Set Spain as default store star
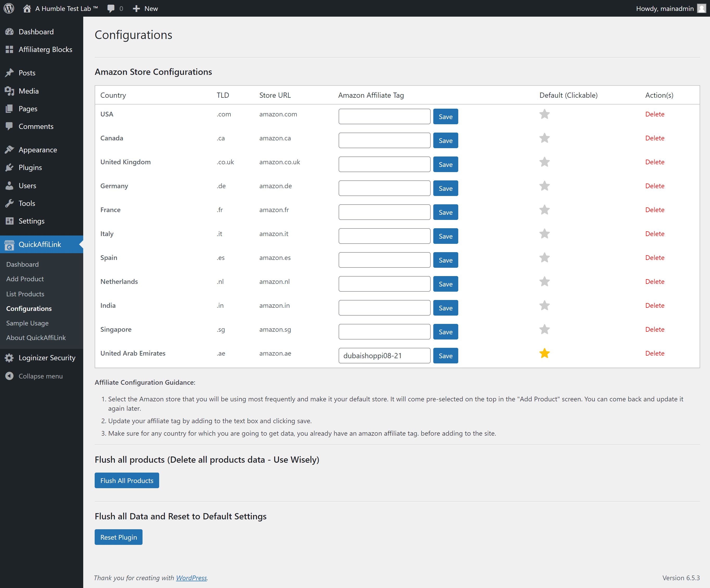 (544, 258)
